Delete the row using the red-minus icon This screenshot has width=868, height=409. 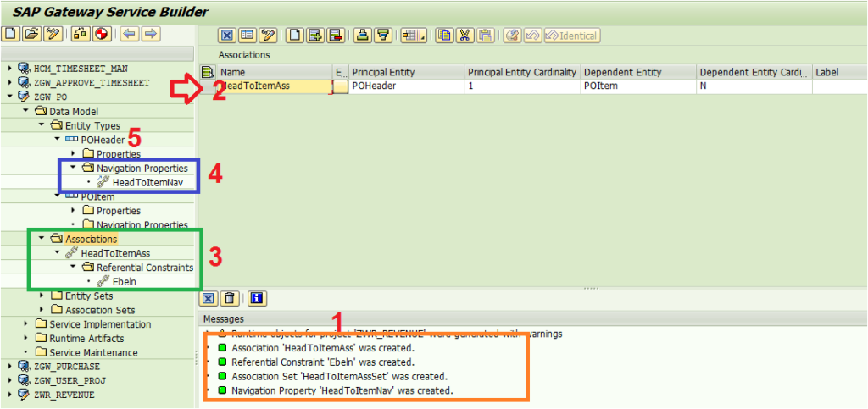[336, 36]
